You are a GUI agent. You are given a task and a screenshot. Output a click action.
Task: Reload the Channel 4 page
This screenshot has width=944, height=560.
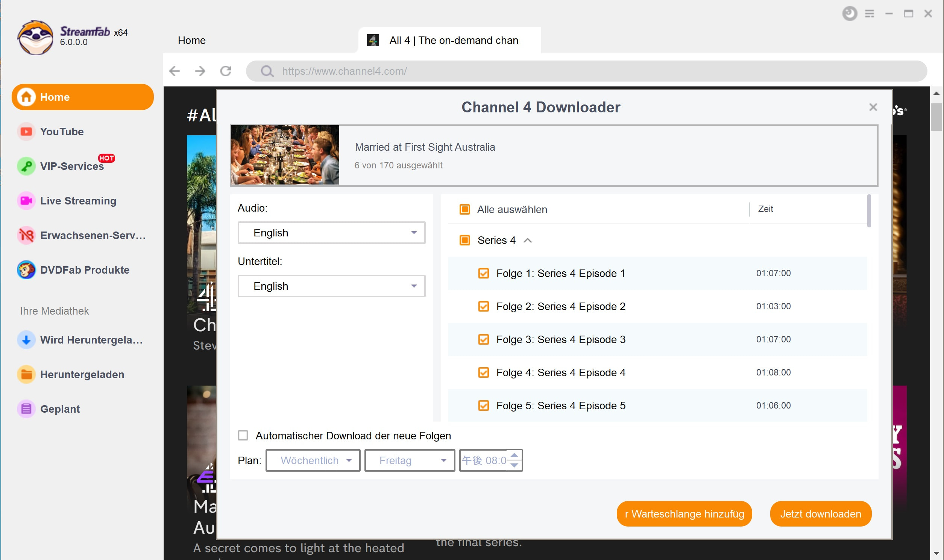tap(226, 71)
